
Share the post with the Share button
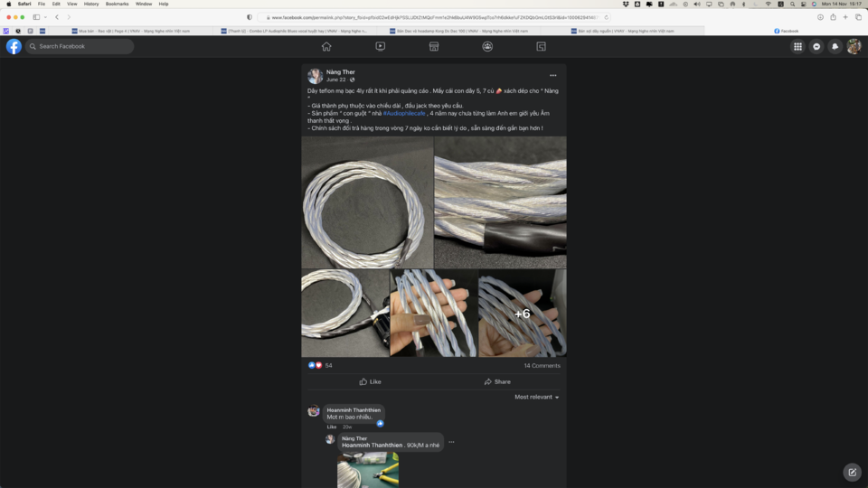pyautogui.click(x=497, y=381)
